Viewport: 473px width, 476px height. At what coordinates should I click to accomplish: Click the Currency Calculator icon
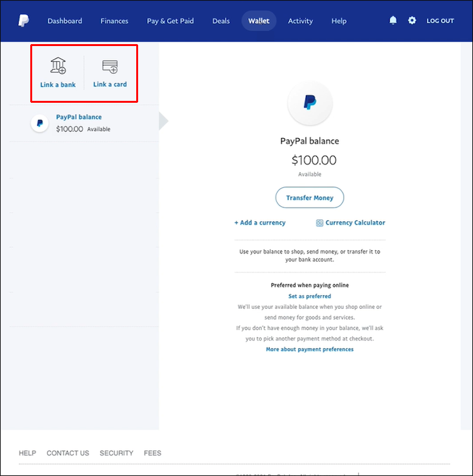click(x=319, y=223)
